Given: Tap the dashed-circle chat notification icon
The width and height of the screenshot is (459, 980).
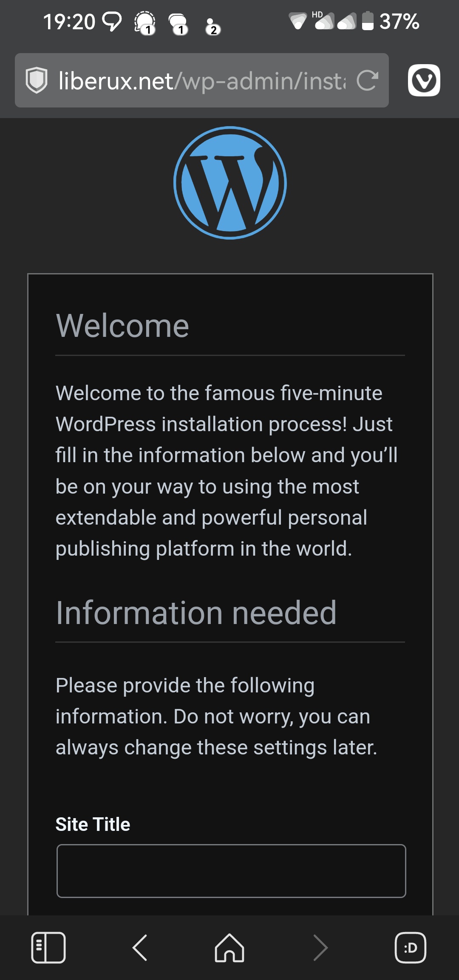Looking at the screenshot, I should point(145,22).
